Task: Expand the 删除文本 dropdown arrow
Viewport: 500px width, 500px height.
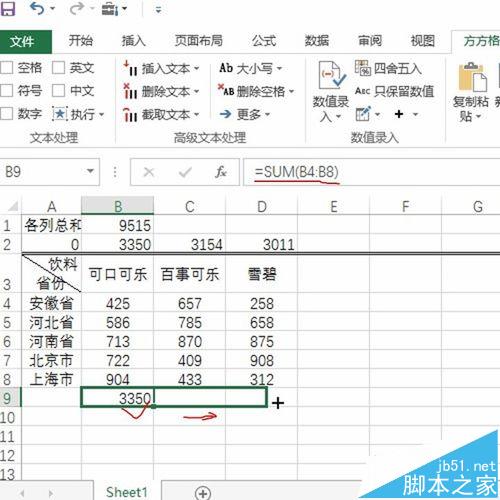Action: pyautogui.click(x=197, y=91)
